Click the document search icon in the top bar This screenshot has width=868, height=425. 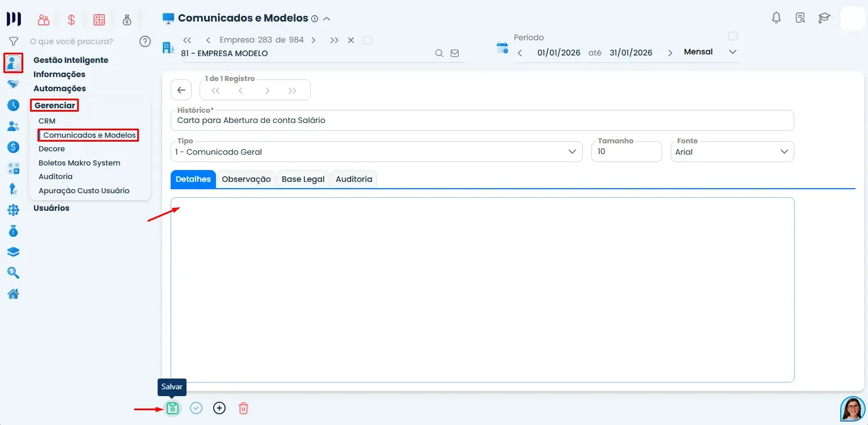coord(800,18)
